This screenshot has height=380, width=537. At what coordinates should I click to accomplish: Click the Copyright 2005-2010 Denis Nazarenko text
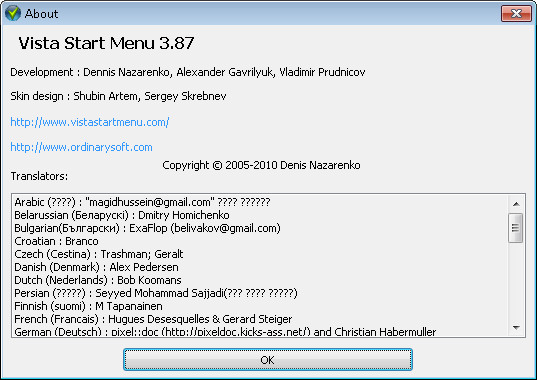click(261, 165)
